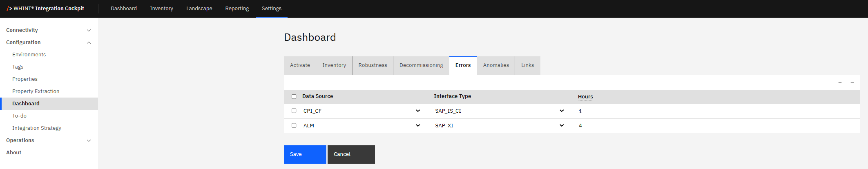Check the CPI_CF row checkbox
This screenshot has height=169, width=868.
[x=294, y=111]
